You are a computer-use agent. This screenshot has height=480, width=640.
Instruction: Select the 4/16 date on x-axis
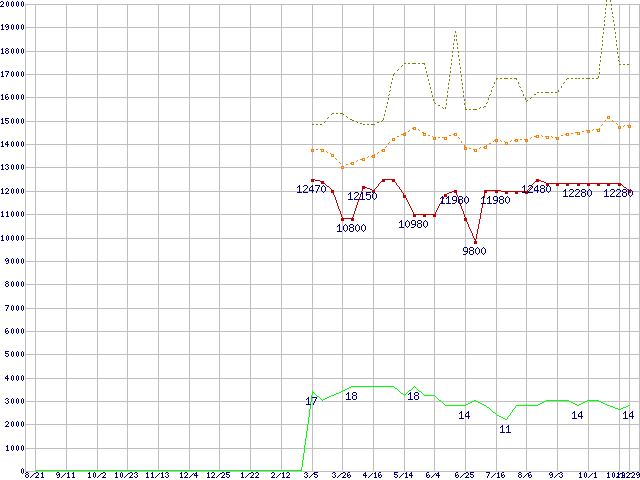(x=372, y=476)
